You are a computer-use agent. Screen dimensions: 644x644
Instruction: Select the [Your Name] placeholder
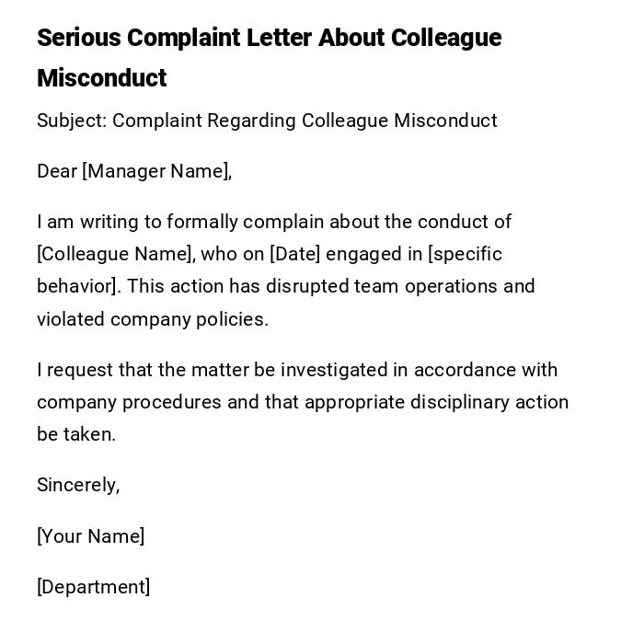point(90,536)
